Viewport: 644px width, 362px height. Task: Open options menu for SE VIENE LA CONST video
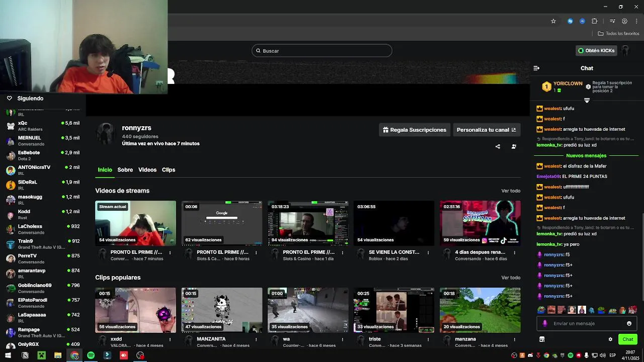click(428, 252)
